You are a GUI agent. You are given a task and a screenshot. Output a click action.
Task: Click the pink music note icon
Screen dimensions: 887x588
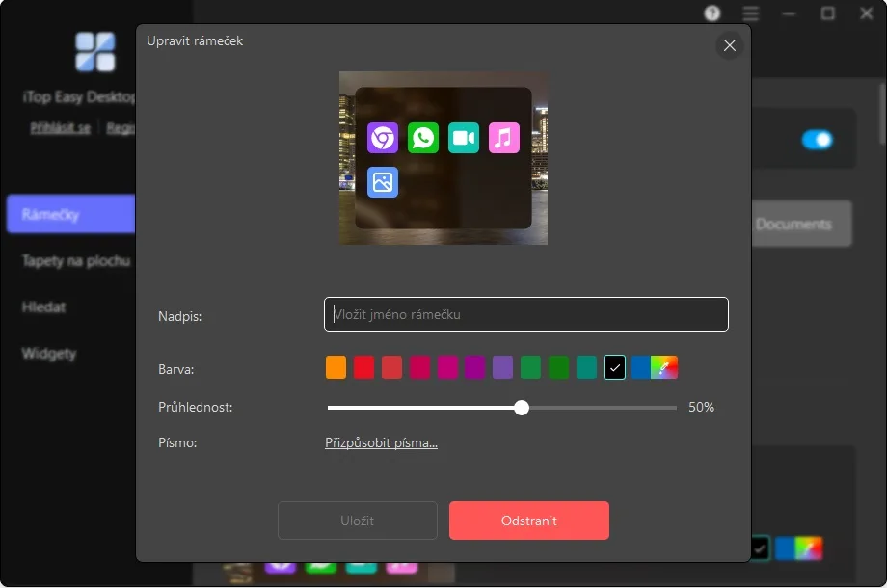point(504,138)
